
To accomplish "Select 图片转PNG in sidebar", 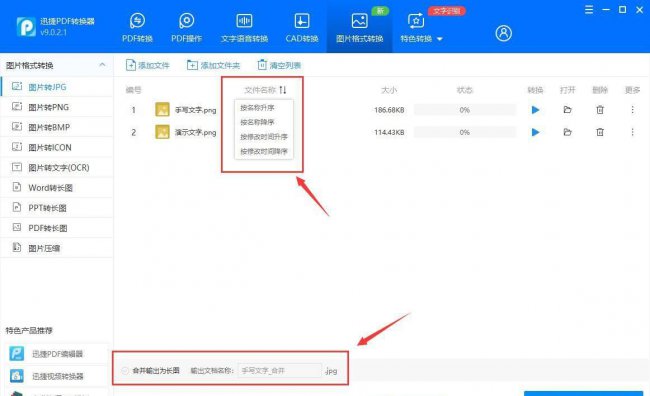I will [x=56, y=107].
